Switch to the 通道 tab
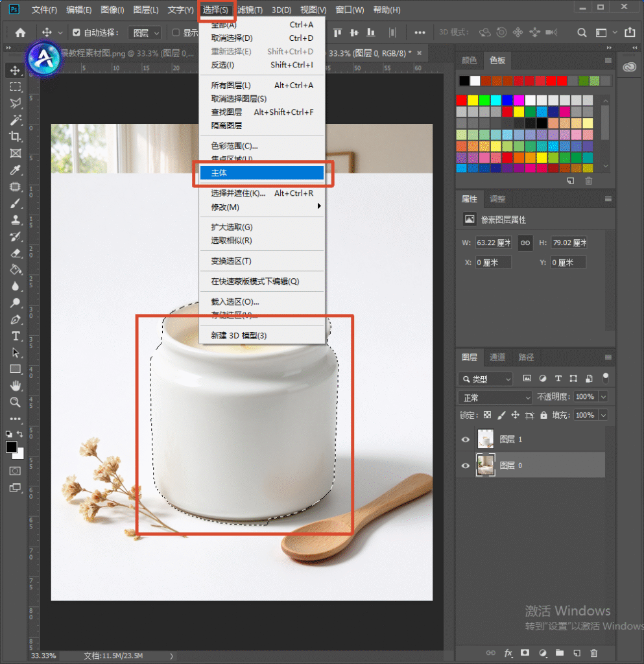Screen dimensions: 644x664 click(497, 357)
